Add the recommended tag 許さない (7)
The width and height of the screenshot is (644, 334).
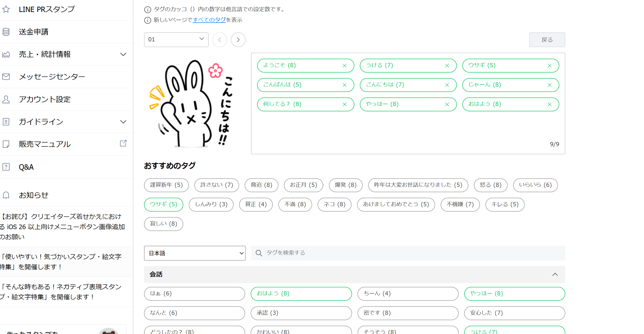[217, 185]
